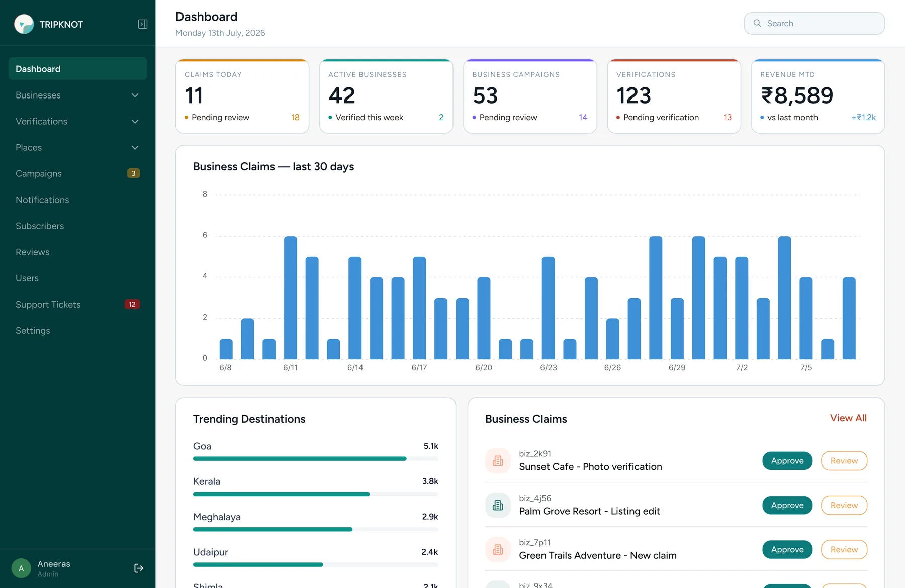Click the search magnifier icon
905x588 pixels.
[x=757, y=23]
